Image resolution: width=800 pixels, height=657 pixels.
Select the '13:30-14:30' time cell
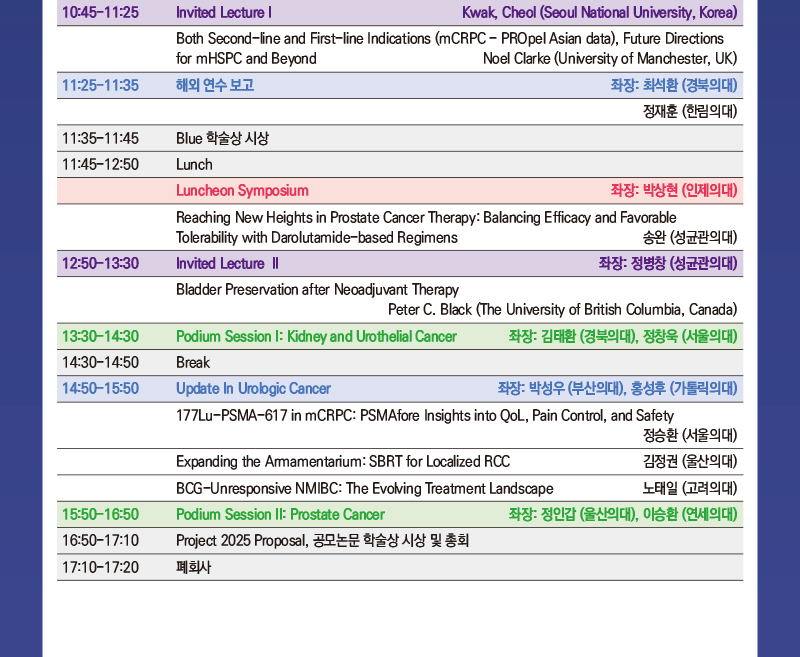coord(100,337)
